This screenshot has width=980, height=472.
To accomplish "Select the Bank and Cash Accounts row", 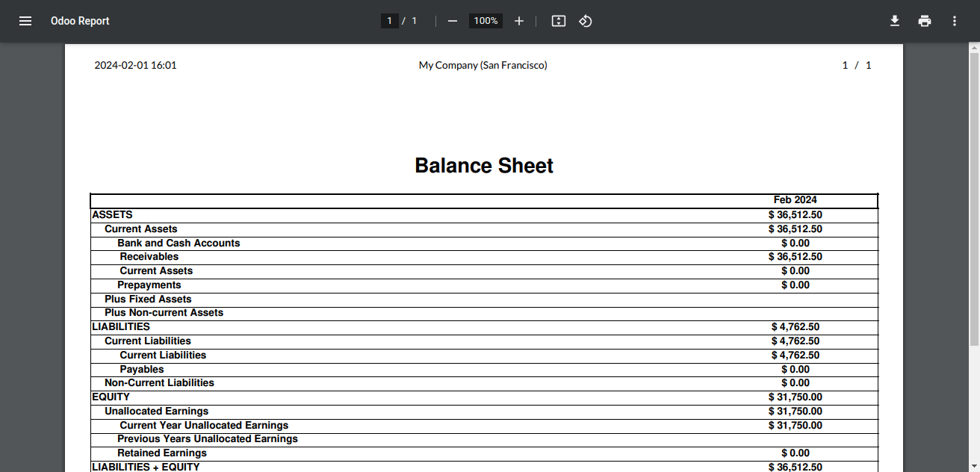I will (484, 243).
